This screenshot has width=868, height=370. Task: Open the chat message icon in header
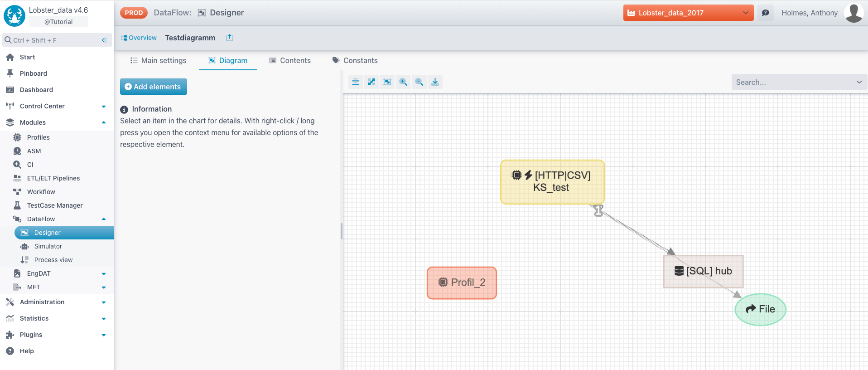[766, 13]
